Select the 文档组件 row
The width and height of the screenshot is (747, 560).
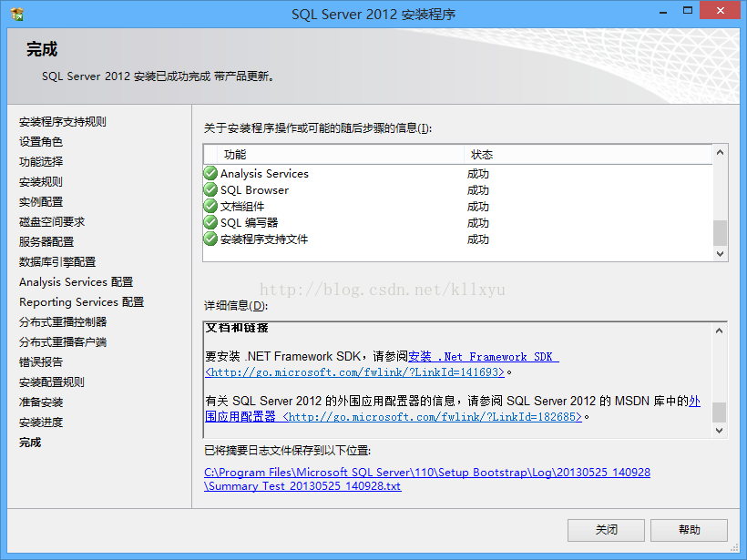coord(457,206)
